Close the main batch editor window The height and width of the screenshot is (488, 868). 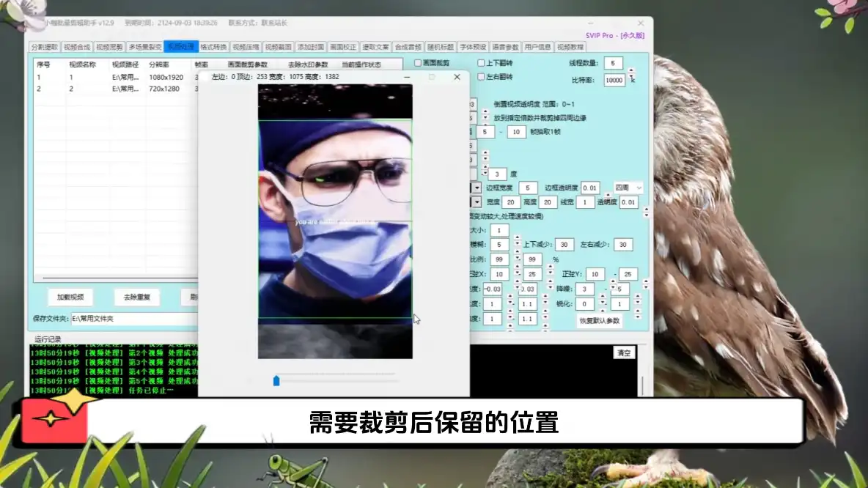641,23
